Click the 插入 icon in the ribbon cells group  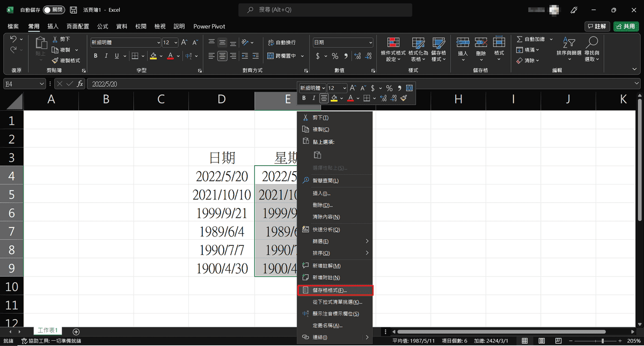(x=463, y=43)
